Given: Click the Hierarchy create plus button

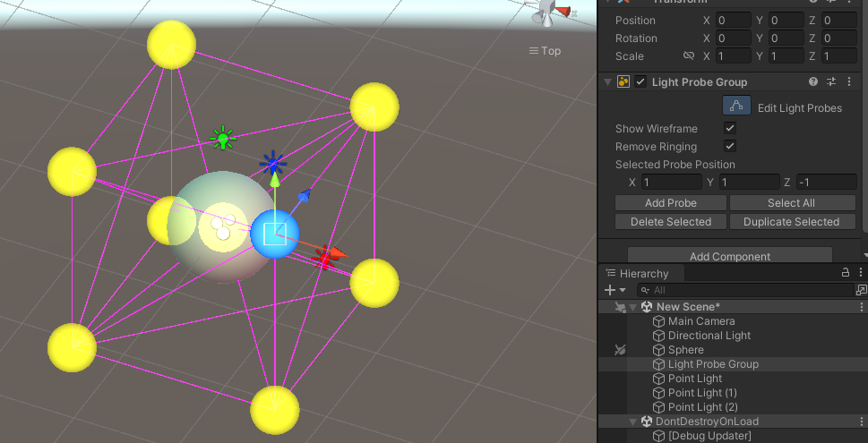Looking at the screenshot, I should click(610, 290).
